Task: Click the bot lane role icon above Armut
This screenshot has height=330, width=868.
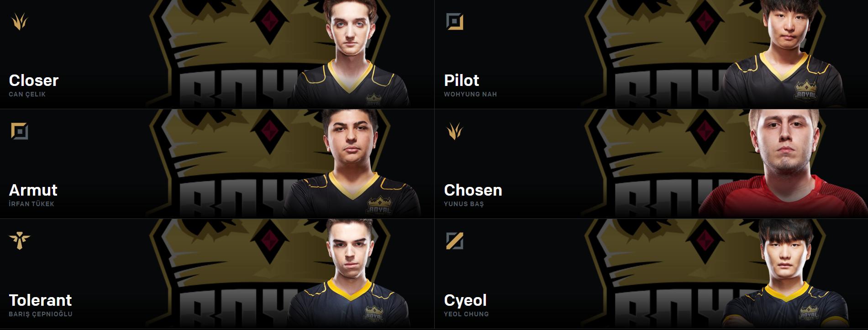Action: 19,131
